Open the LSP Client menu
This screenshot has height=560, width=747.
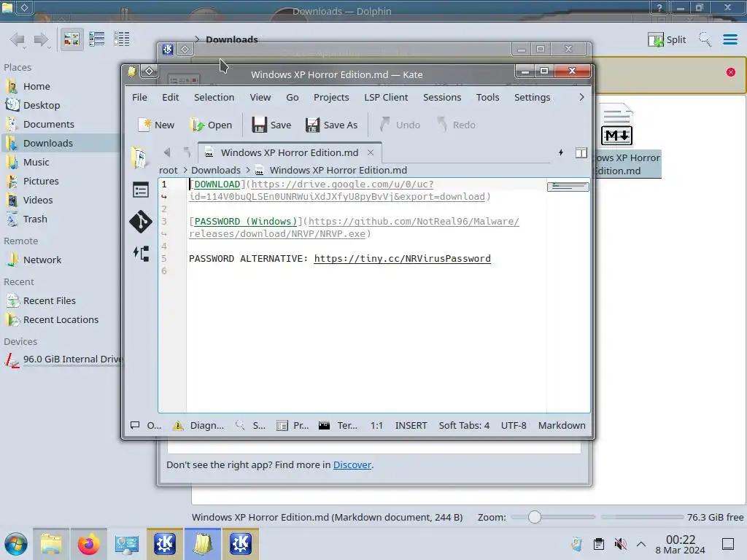pos(386,97)
